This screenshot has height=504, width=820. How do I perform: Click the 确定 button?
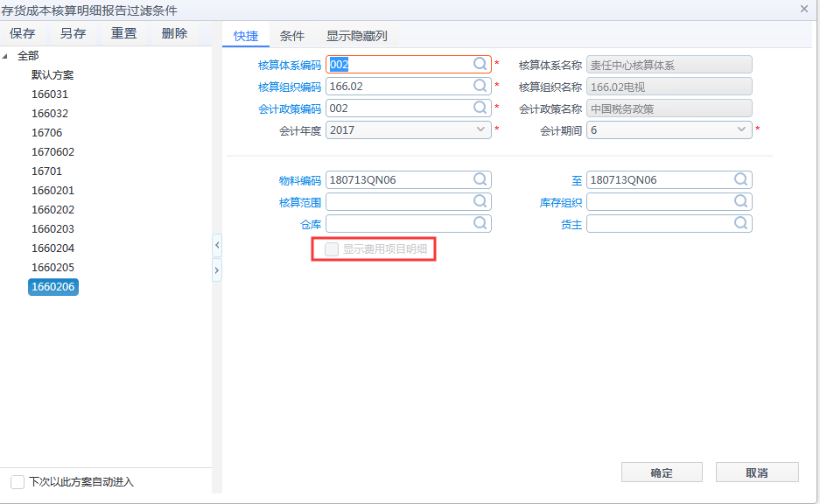[x=662, y=472]
